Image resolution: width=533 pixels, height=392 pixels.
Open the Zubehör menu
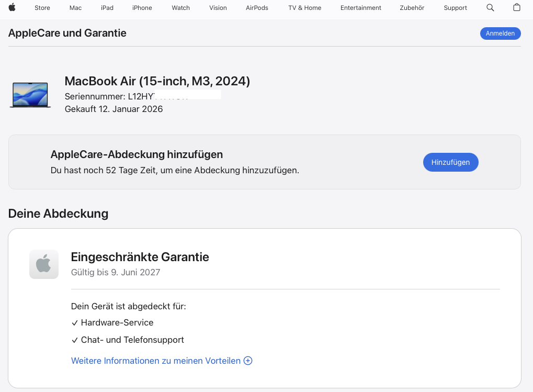point(412,7)
